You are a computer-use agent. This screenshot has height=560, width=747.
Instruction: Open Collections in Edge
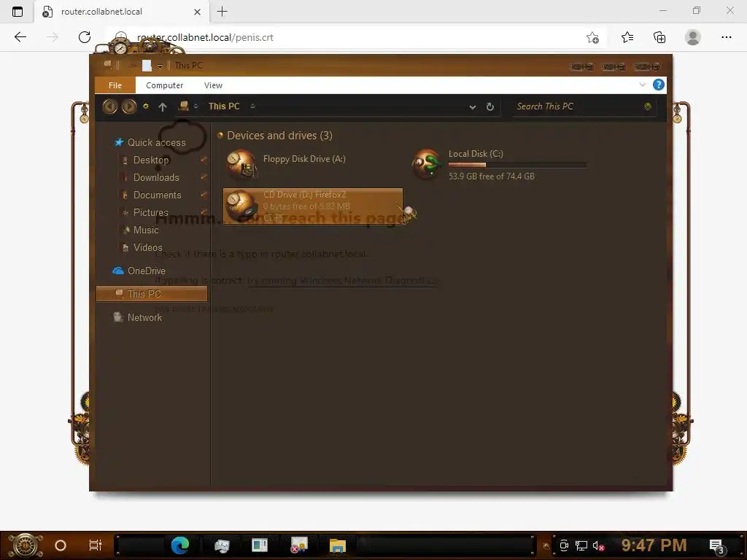coord(659,37)
